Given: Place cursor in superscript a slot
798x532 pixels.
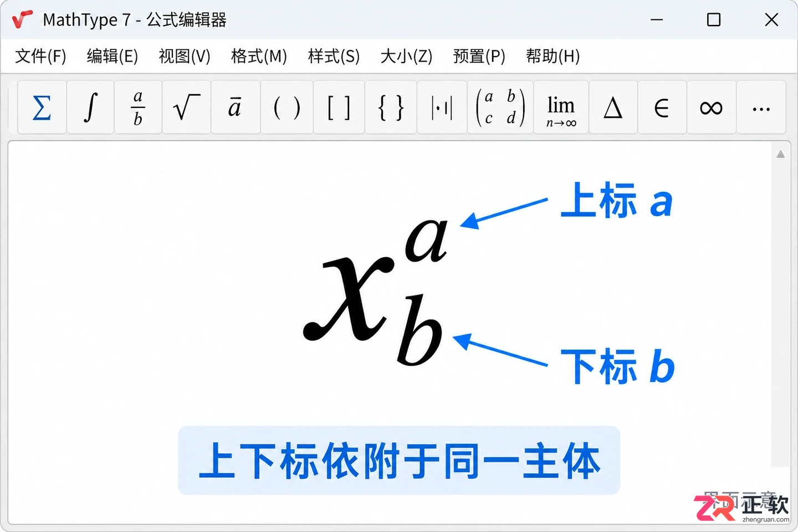Looking at the screenshot, I should click(x=426, y=240).
